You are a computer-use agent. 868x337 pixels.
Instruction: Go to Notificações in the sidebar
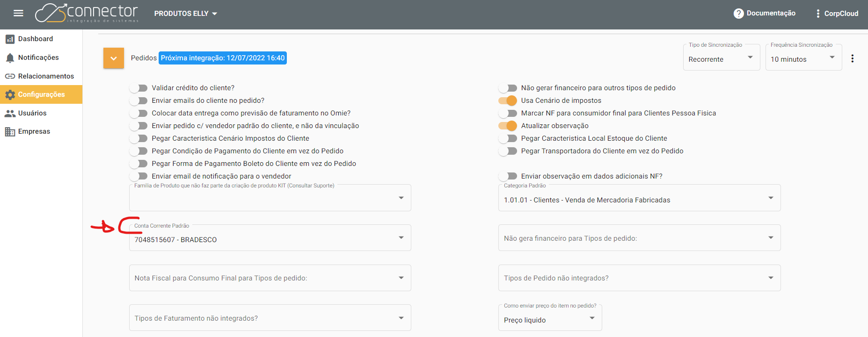(41, 57)
